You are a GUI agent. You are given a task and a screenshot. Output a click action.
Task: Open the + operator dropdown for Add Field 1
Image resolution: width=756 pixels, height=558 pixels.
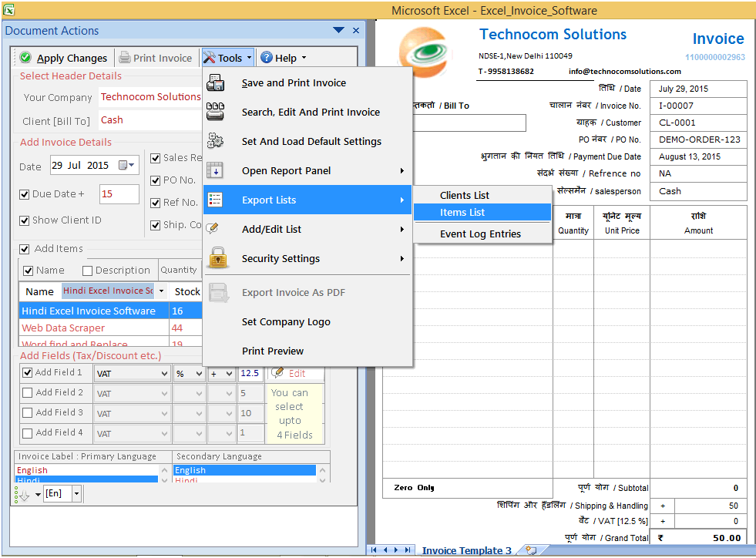[230, 374]
